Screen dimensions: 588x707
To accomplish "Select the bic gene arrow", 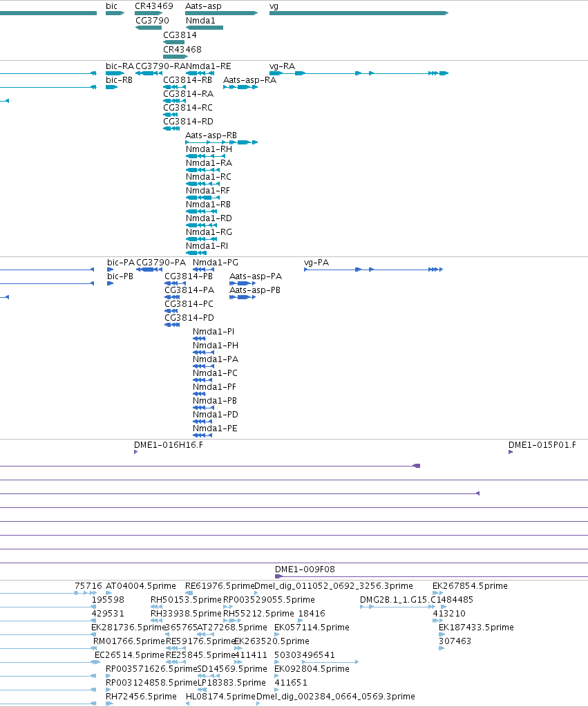I will pos(115,13).
